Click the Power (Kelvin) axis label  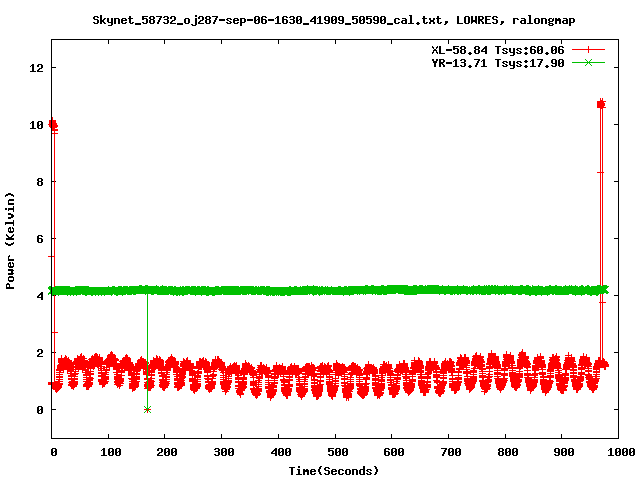[x=10, y=241]
